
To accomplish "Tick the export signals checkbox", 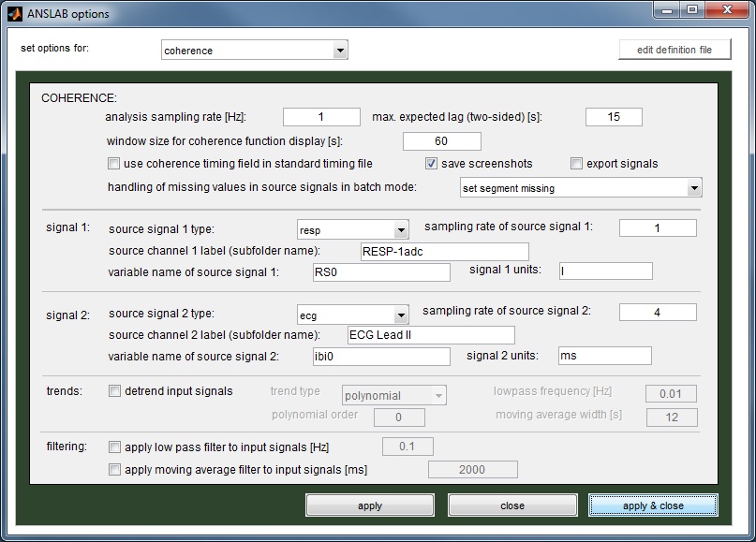I will pos(576,163).
